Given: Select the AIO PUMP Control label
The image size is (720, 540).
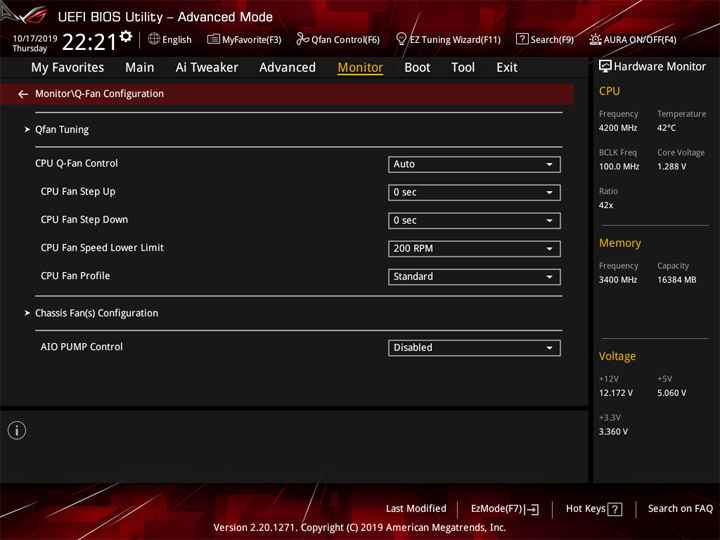Looking at the screenshot, I should point(81,347).
